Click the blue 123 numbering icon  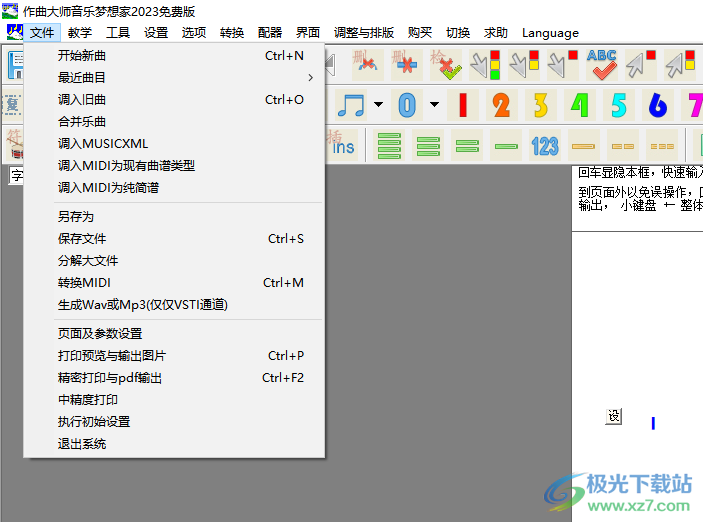pos(545,145)
